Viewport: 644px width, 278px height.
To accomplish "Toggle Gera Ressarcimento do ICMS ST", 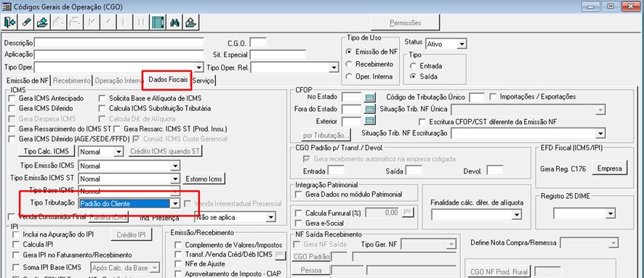I will point(12,129).
